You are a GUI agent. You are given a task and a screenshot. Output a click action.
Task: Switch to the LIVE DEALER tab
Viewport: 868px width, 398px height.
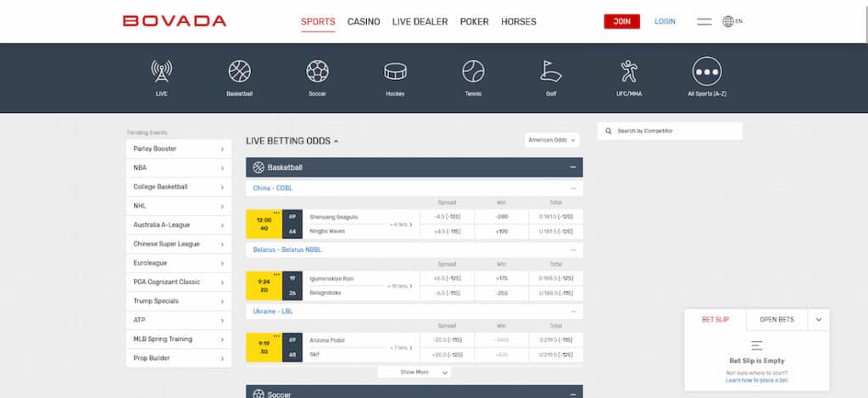420,21
